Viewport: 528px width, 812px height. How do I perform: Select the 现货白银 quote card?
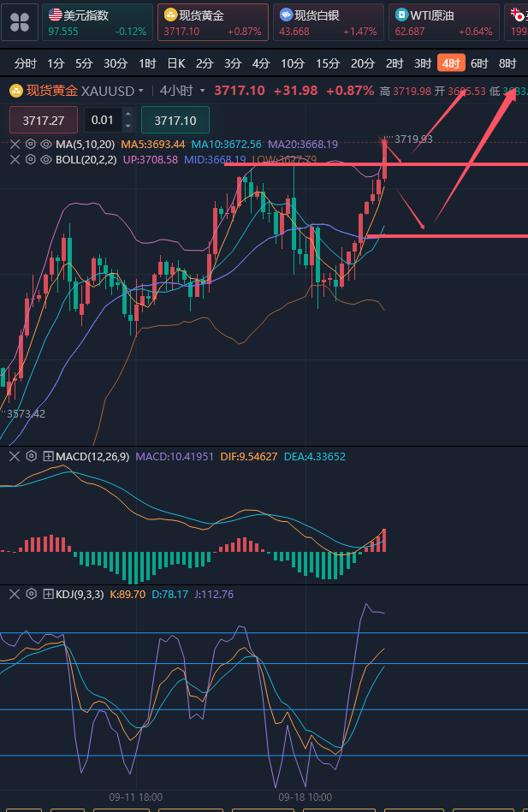click(329, 22)
